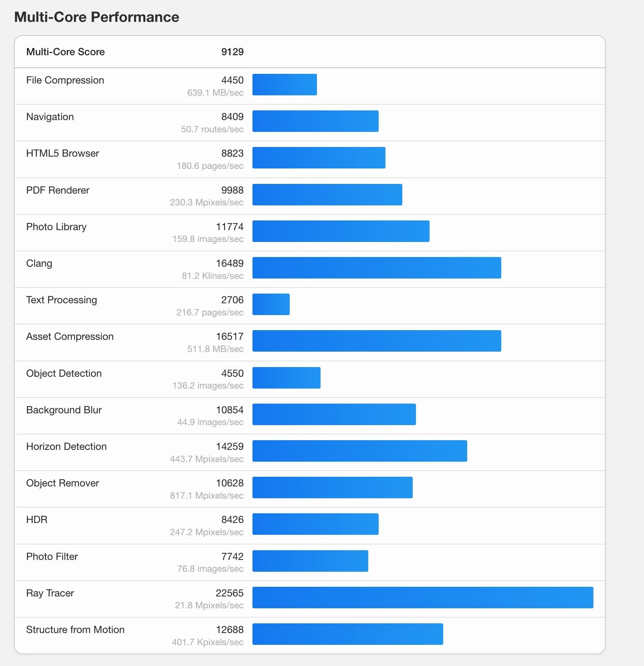Viewport: 644px width, 666px height.
Task: Click the HDR benchmark label
Action: pos(37,519)
